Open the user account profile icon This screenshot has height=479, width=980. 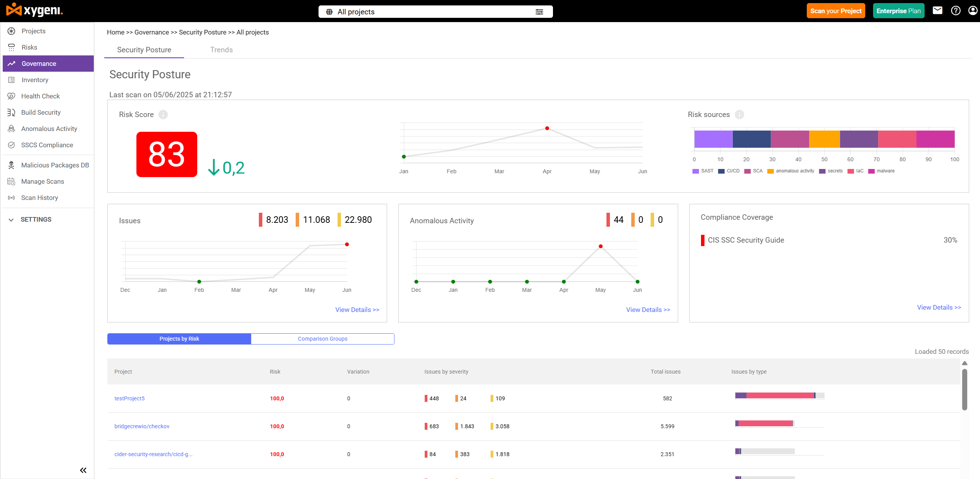click(x=973, y=10)
